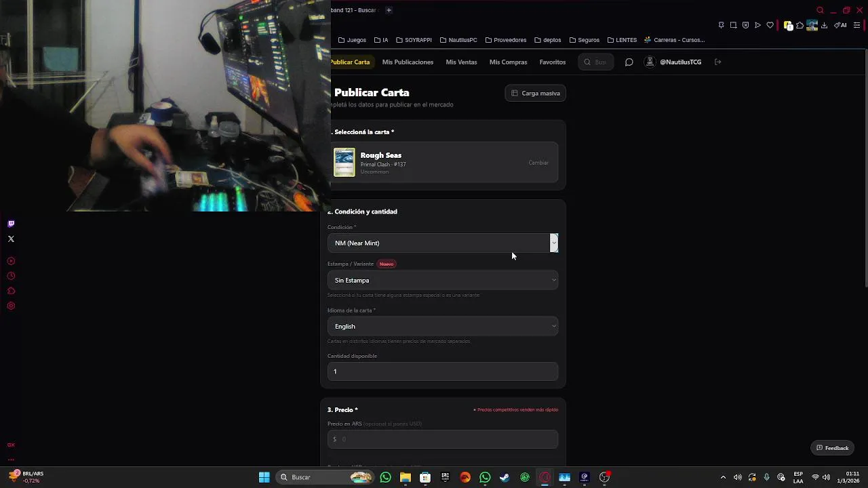Click the Precio en ARS input field
This screenshot has height=488, width=868.
click(443, 439)
